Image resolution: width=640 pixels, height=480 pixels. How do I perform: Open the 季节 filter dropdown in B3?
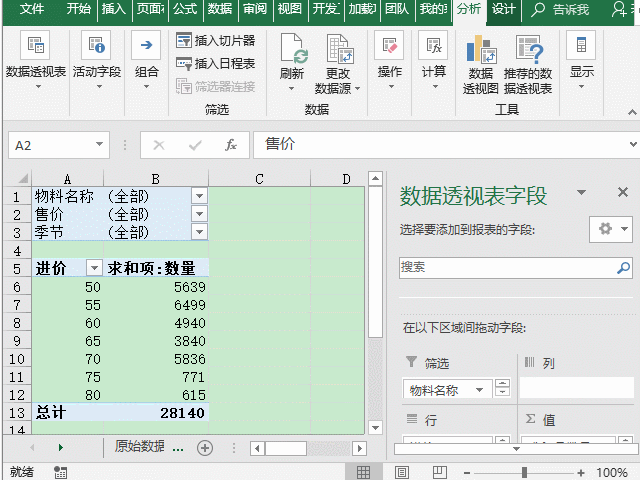point(199,232)
